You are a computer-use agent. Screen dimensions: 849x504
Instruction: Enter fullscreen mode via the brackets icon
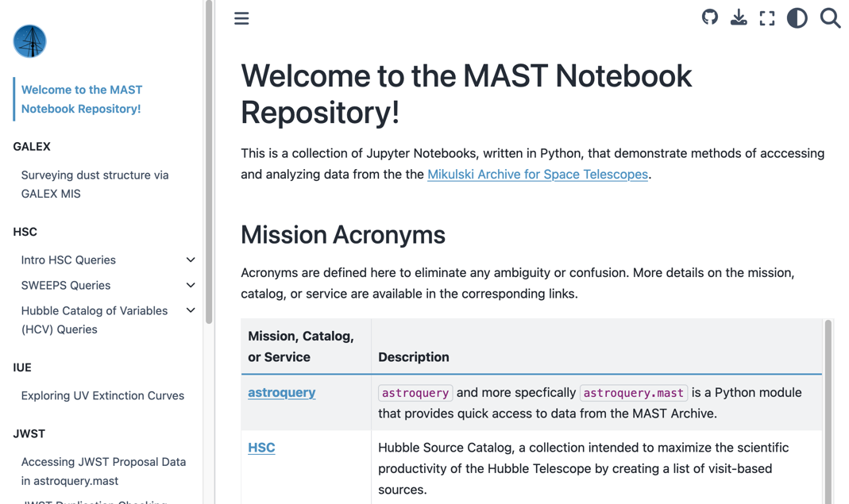pyautogui.click(x=767, y=18)
